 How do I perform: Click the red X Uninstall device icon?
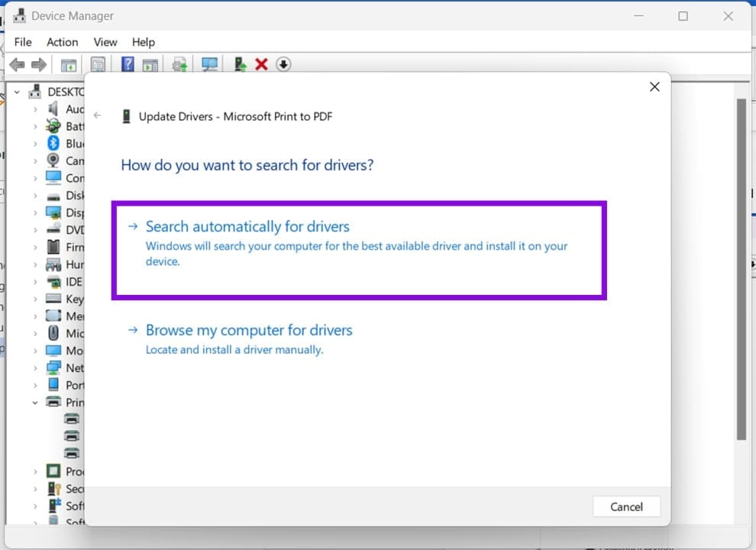[261, 64]
